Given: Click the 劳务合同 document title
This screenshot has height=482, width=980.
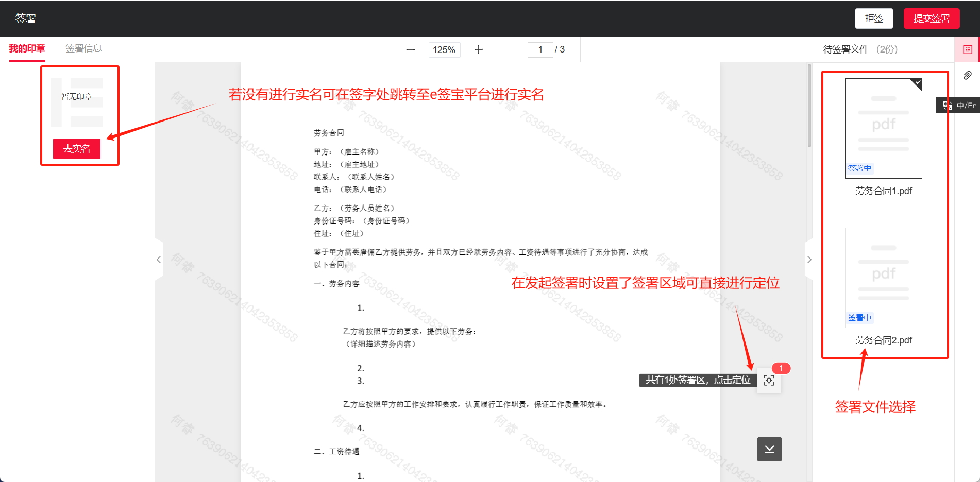Looking at the screenshot, I should (x=329, y=133).
